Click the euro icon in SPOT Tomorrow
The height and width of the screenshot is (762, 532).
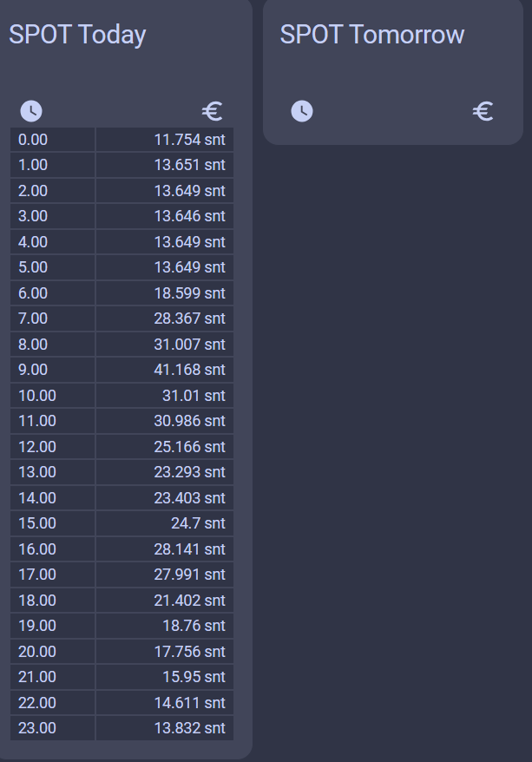point(483,111)
